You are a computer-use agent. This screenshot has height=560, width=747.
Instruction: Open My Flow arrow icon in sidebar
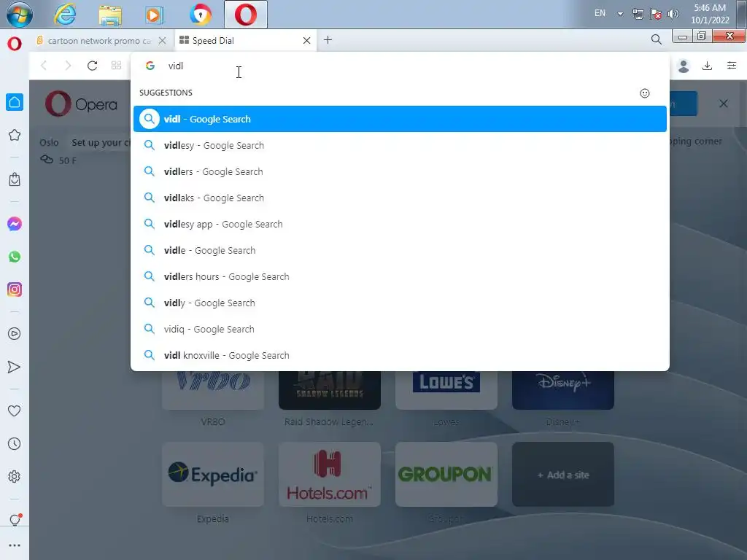[15, 367]
